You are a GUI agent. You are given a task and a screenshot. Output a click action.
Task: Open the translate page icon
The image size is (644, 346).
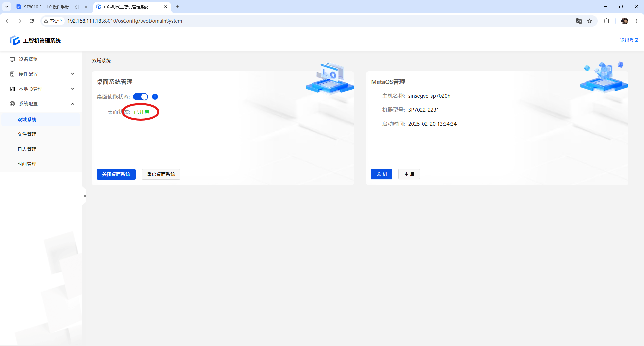(579, 21)
